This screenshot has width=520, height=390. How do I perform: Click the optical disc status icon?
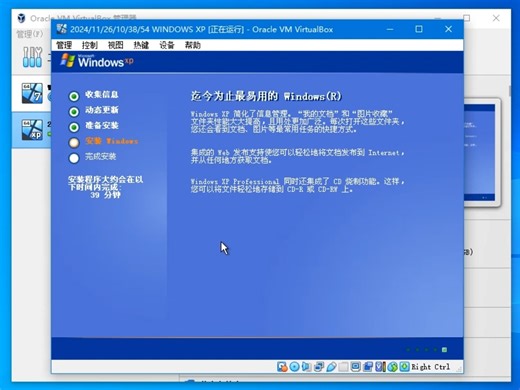(294, 367)
